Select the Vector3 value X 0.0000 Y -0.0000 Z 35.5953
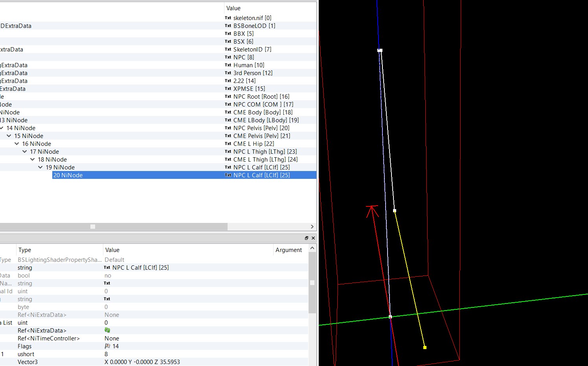The width and height of the screenshot is (588, 366). click(x=142, y=362)
